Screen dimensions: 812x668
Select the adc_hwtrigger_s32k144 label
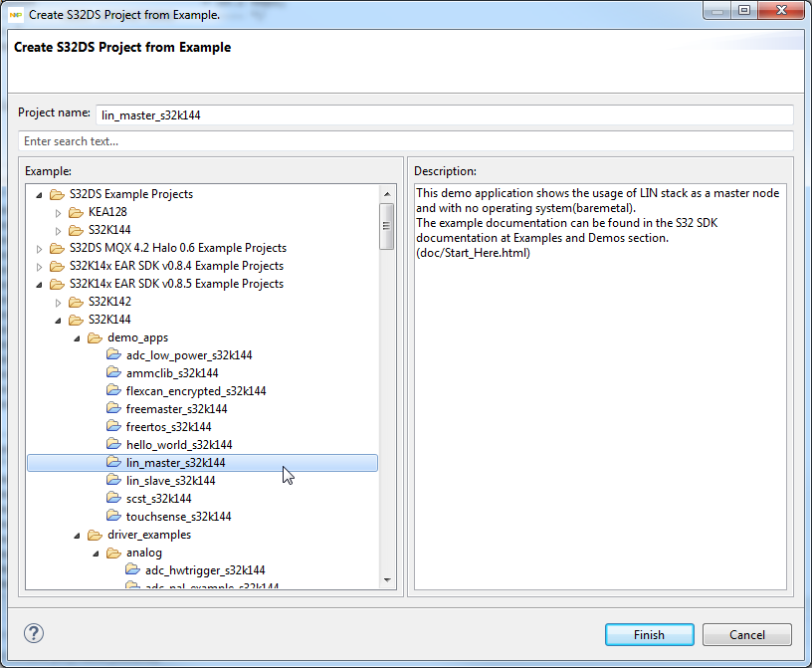tap(205, 570)
